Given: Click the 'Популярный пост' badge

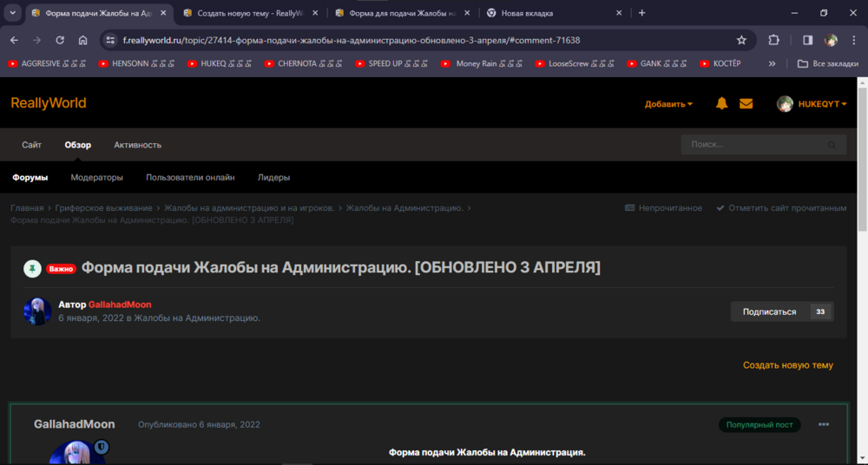Looking at the screenshot, I should (x=759, y=424).
